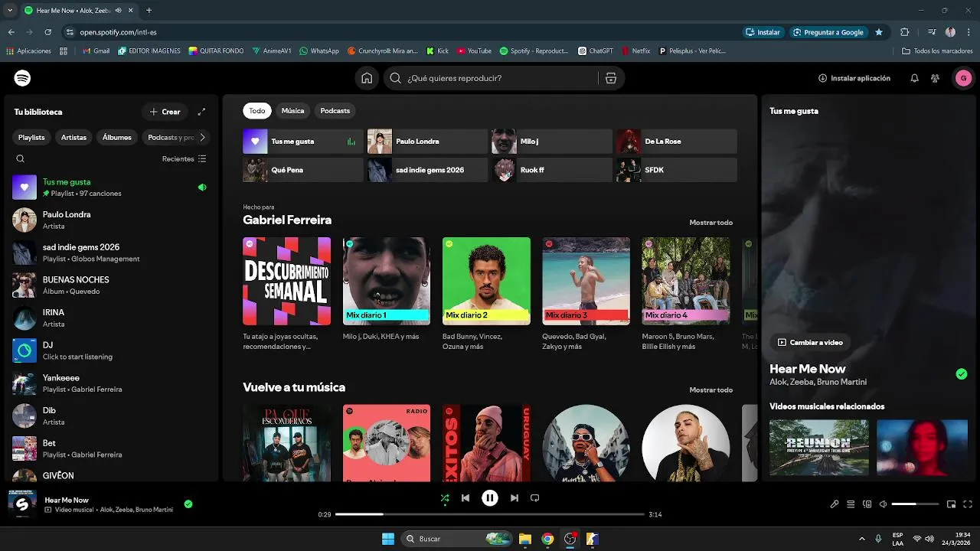
Task: Filter library by Podcasts y programas
Action: click(169, 138)
